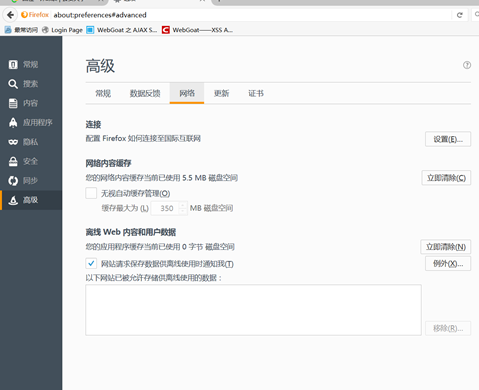Click 立即清除(N) for offline data

click(x=446, y=247)
